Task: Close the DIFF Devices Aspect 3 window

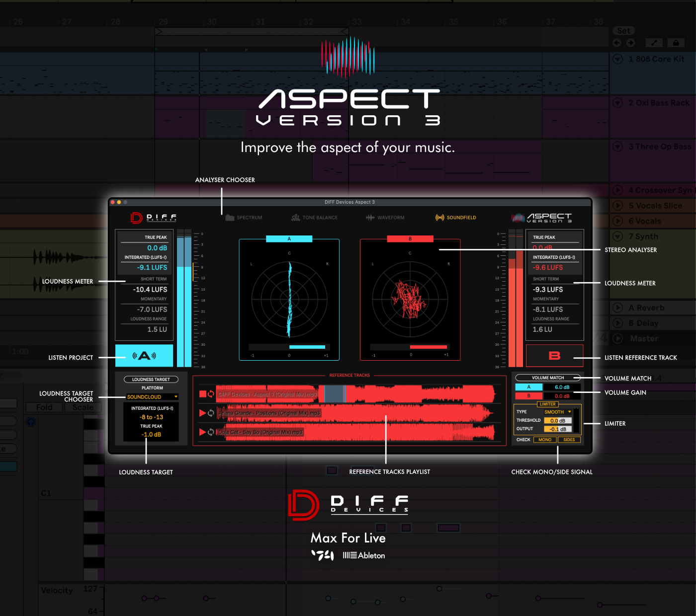Action: click(113, 202)
